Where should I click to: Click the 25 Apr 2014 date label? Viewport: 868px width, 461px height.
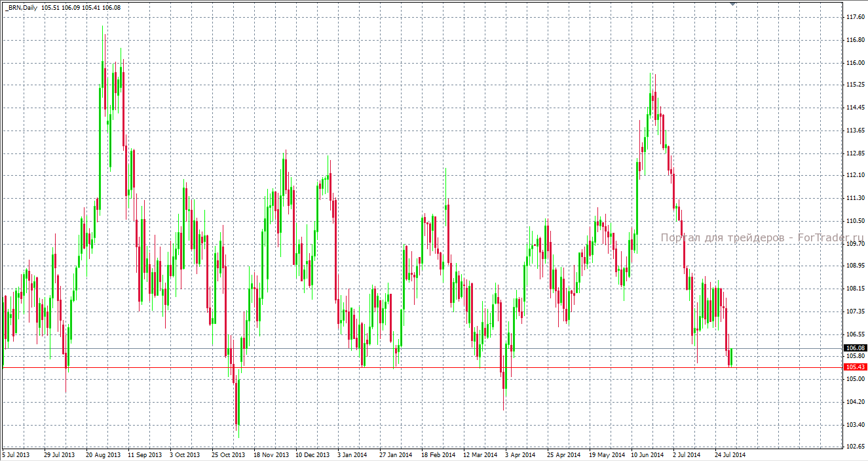[x=564, y=454]
